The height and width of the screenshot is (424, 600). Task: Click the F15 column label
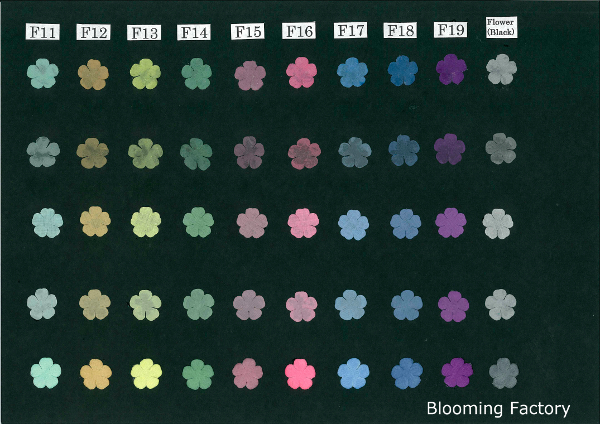click(248, 31)
